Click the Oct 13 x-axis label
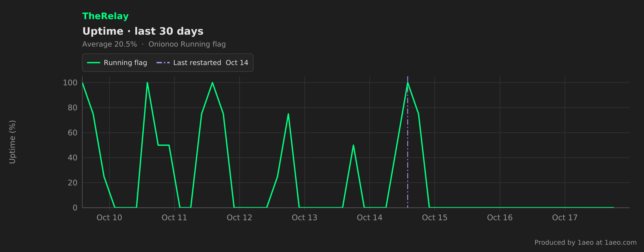The image size is (644, 252). tap(304, 218)
